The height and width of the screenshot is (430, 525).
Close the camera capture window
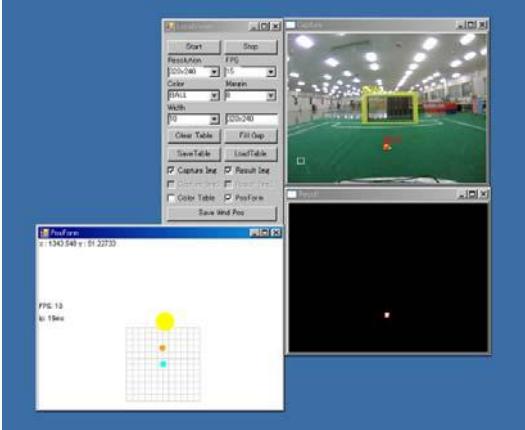[x=482, y=25]
